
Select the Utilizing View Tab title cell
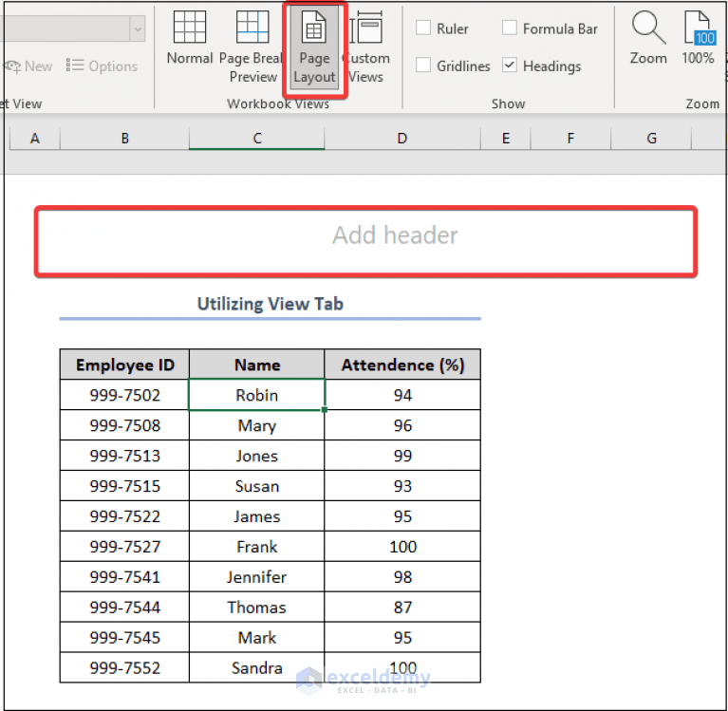(271, 304)
